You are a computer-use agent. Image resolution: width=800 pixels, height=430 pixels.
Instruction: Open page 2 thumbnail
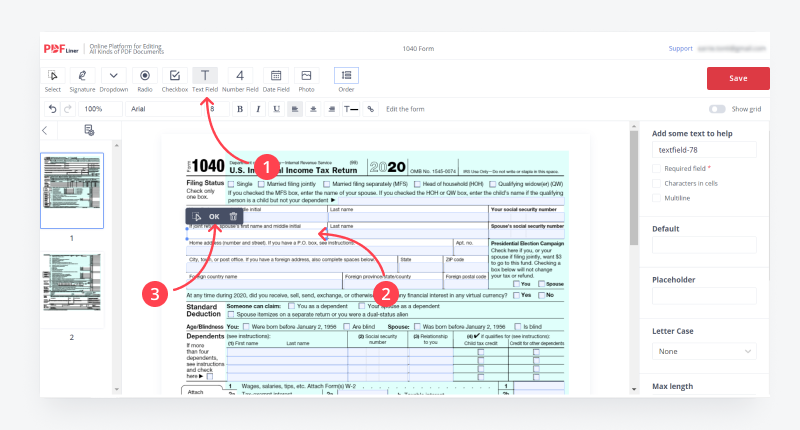72,283
